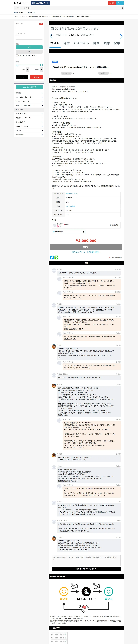Click the クリア button
Viewport: 138px width, 644px height.
[x=22, y=77]
